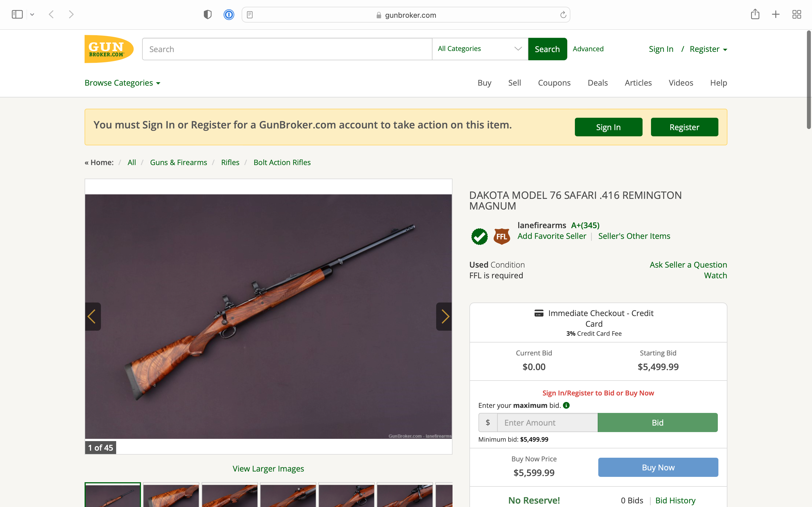Click the FFL badge icon

click(502, 236)
